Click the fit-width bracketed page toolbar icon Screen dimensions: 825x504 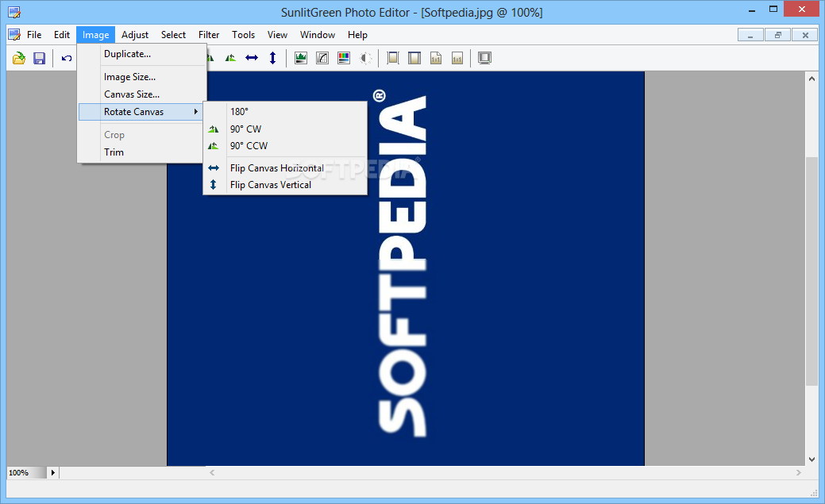tap(393, 58)
